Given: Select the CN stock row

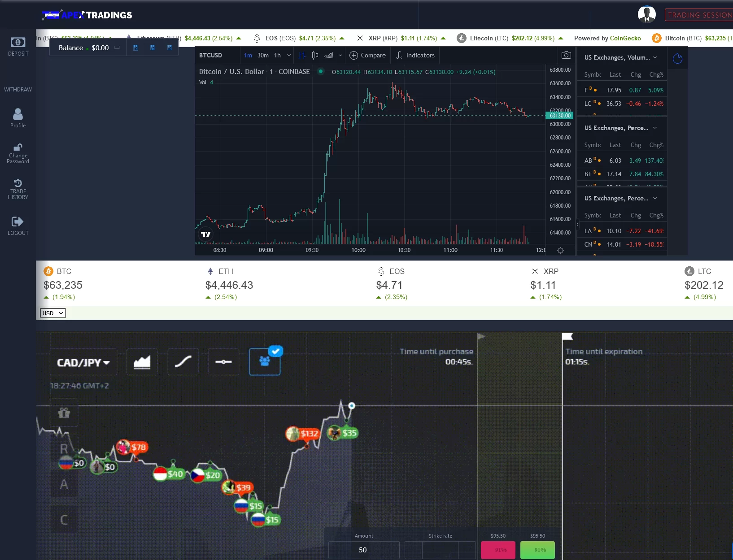Looking at the screenshot, I should tap(623, 244).
